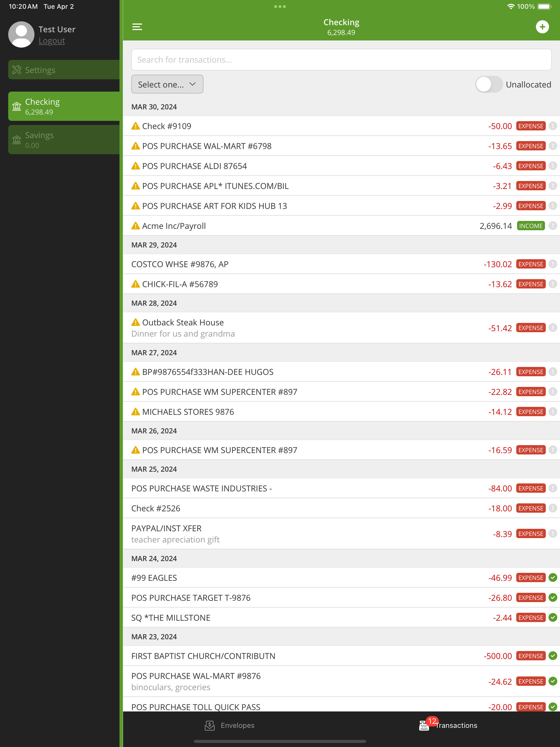Image resolution: width=560 pixels, height=747 pixels.
Task: Click warning icon beside MICHAELS STORES 9876
Action: coord(135,412)
